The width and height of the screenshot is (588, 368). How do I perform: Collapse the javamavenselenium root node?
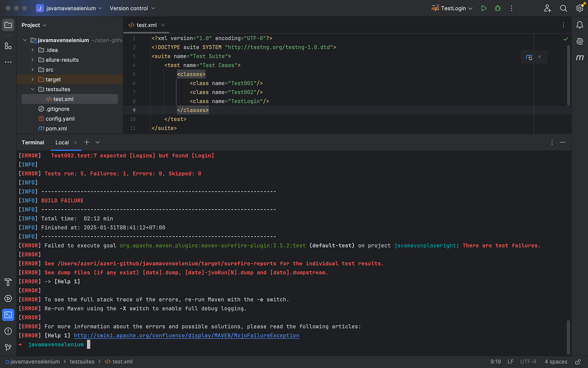[25, 40]
